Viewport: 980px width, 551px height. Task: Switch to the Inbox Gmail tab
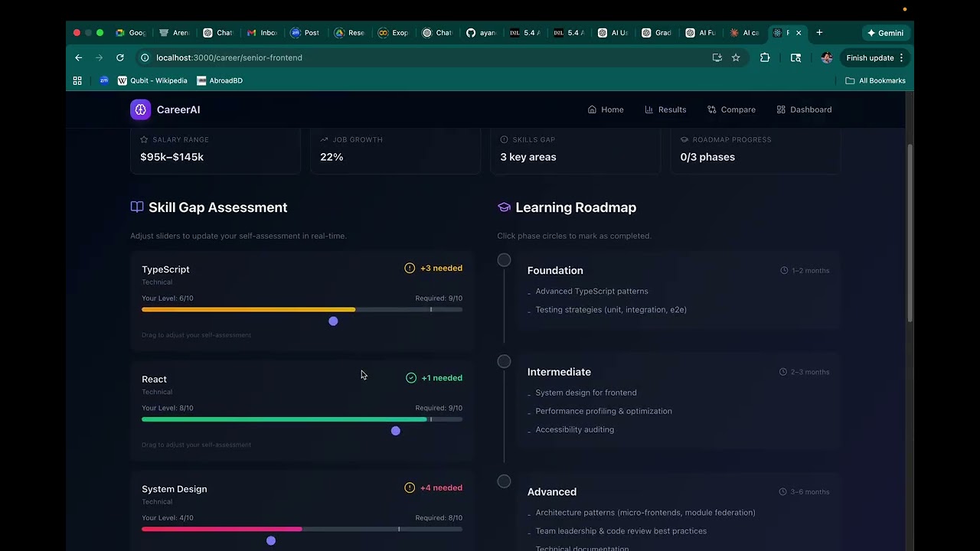[263, 33]
